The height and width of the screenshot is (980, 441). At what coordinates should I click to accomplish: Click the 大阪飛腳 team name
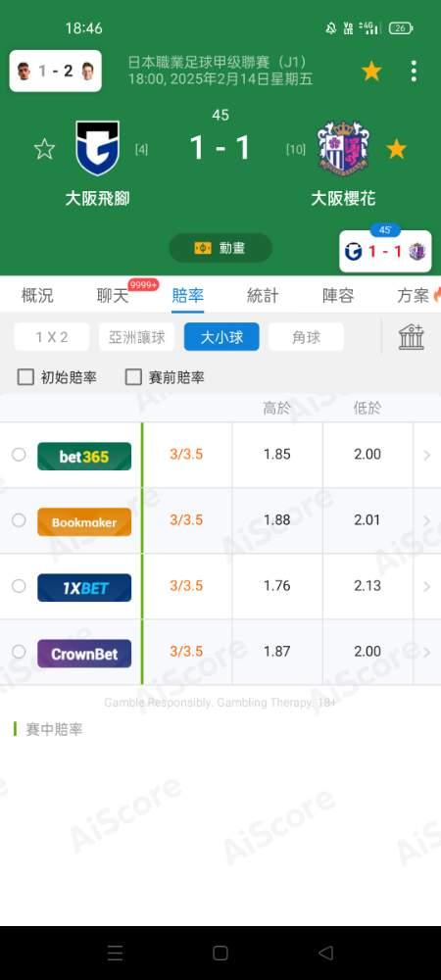tap(97, 199)
